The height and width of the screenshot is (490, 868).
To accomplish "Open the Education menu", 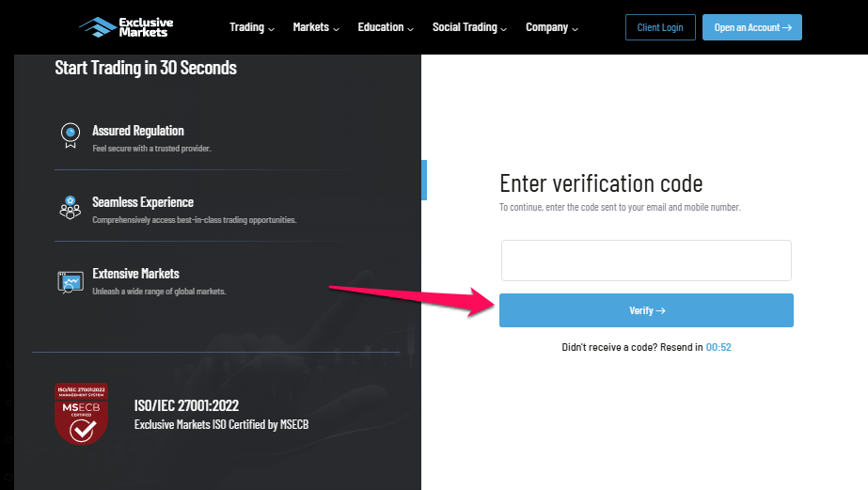I will tap(386, 27).
